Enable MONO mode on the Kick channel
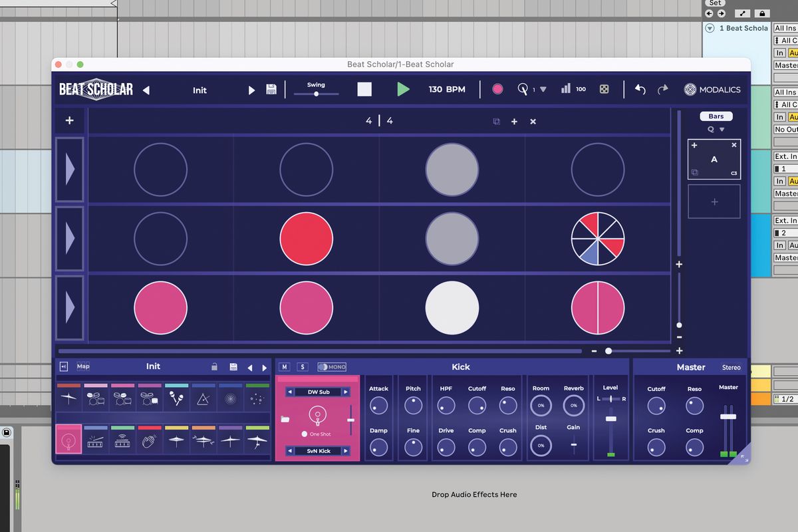Viewport: 798px width, 532px height. [x=331, y=366]
